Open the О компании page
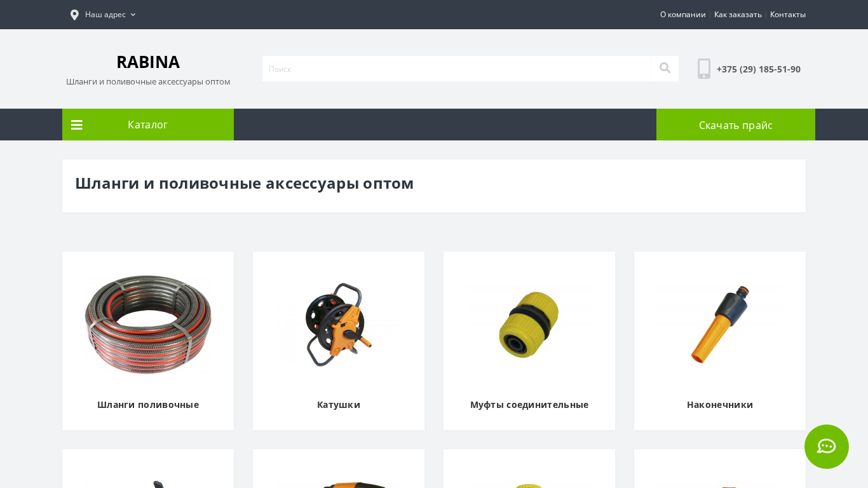Viewport: 868px width, 488px height. [682, 15]
